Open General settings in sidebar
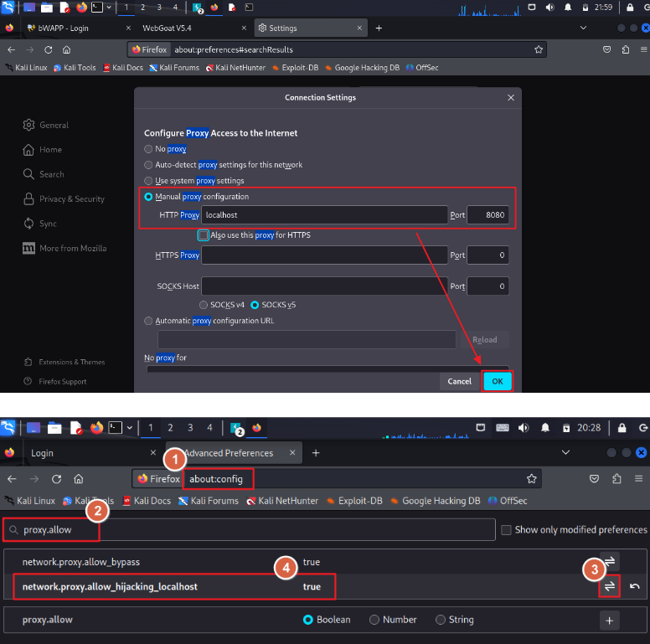The height and width of the screenshot is (644, 650). click(46, 125)
